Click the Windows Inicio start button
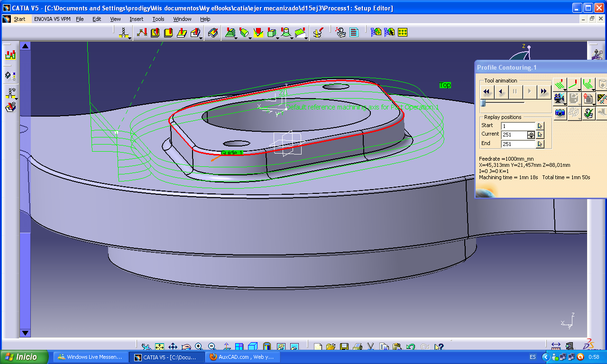Image resolution: width=607 pixels, height=364 pixels. click(25, 357)
